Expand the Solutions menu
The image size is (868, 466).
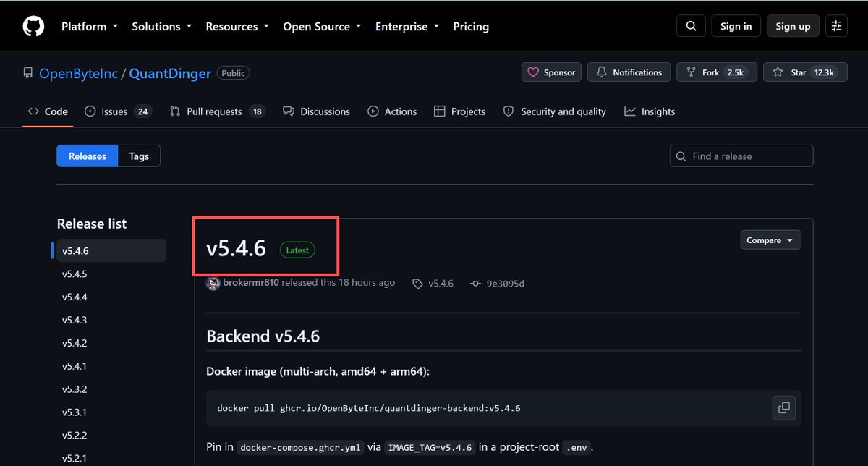point(162,26)
